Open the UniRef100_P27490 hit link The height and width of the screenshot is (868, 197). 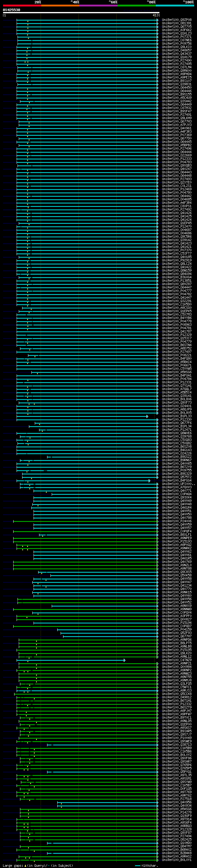(x=176, y=61)
